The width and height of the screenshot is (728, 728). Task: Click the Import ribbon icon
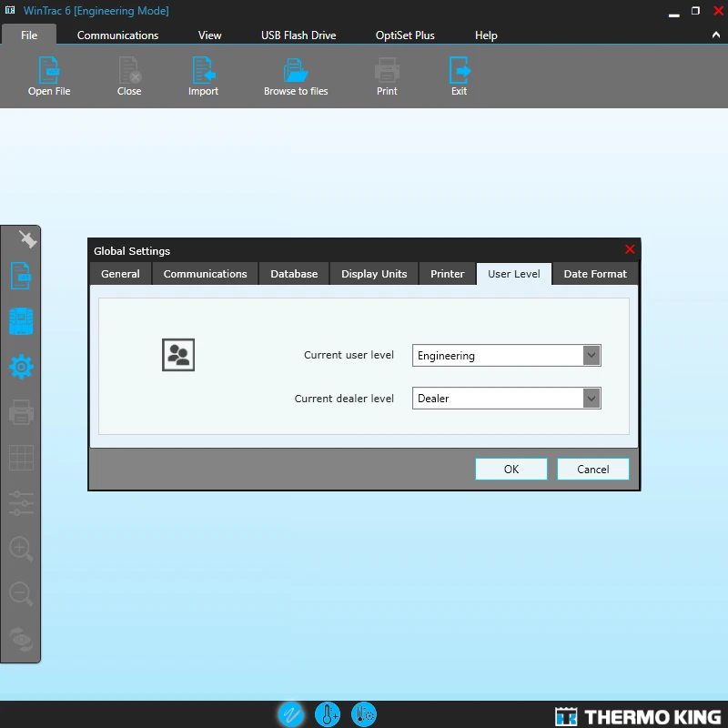[203, 70]
